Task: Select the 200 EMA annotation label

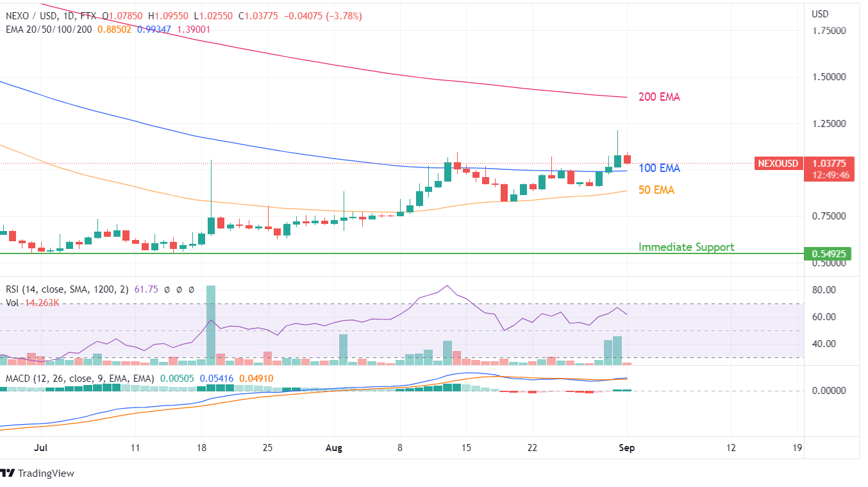Action: click(x=659, y=98)
